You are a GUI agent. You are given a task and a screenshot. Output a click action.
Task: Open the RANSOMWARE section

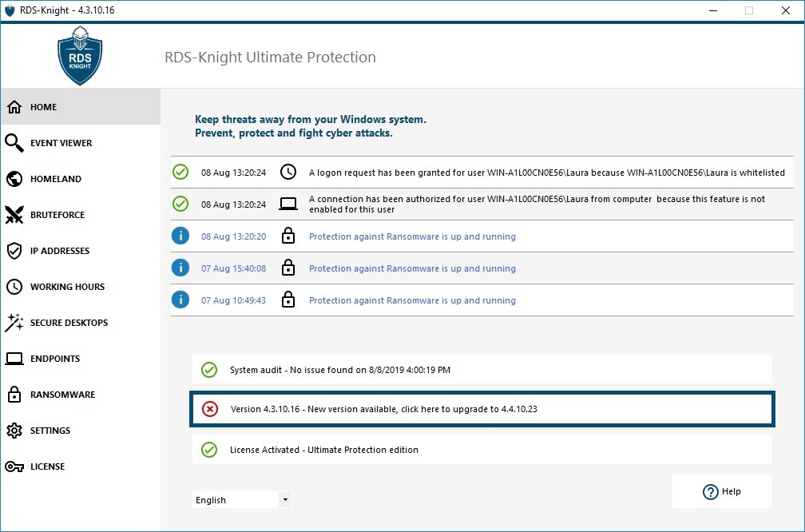point(81,395)
